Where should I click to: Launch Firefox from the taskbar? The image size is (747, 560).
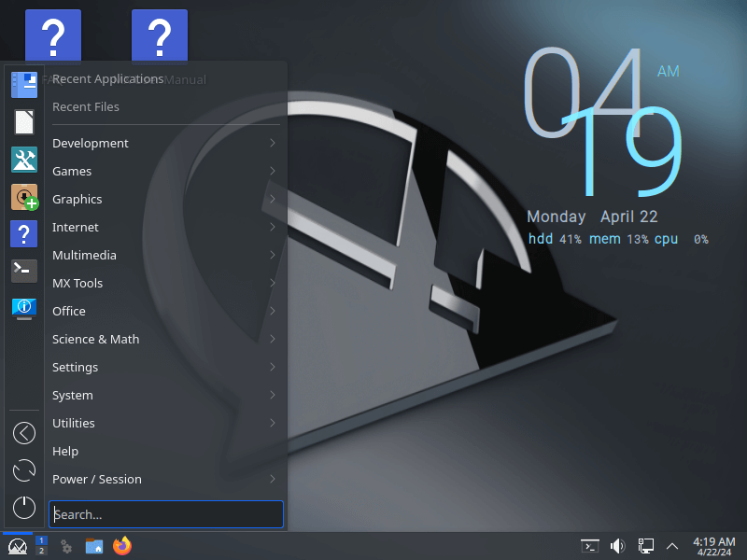tap(122, 546)
